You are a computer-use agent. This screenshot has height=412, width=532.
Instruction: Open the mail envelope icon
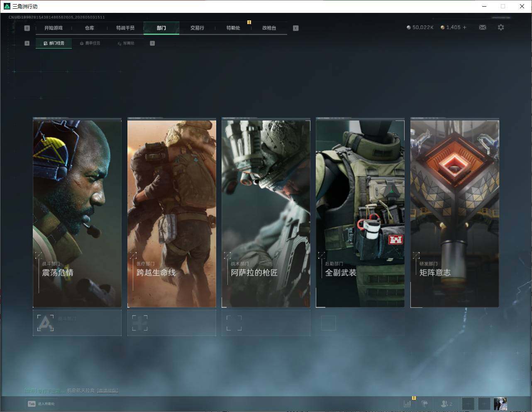[483, 27]
